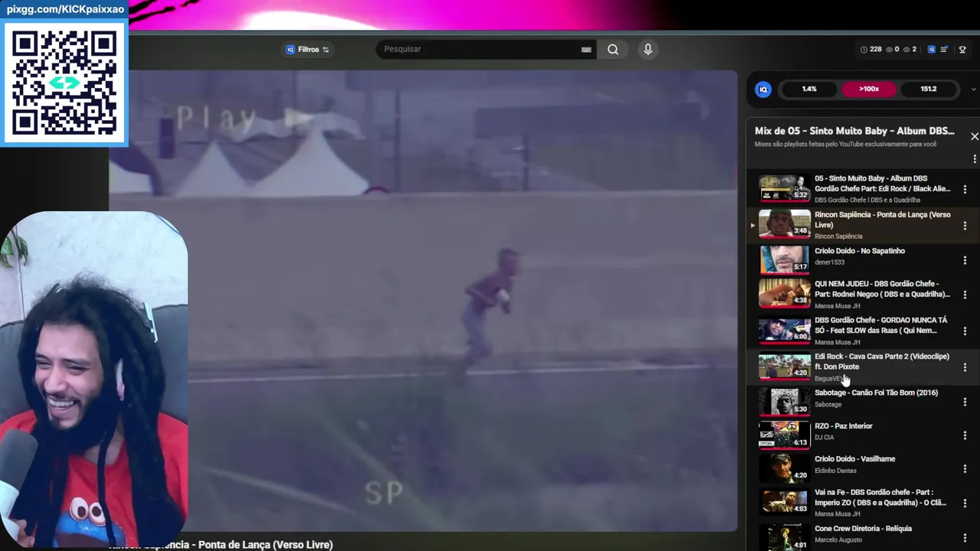
Task: Close the Mix playlist panel
Action: pos(974,136)
